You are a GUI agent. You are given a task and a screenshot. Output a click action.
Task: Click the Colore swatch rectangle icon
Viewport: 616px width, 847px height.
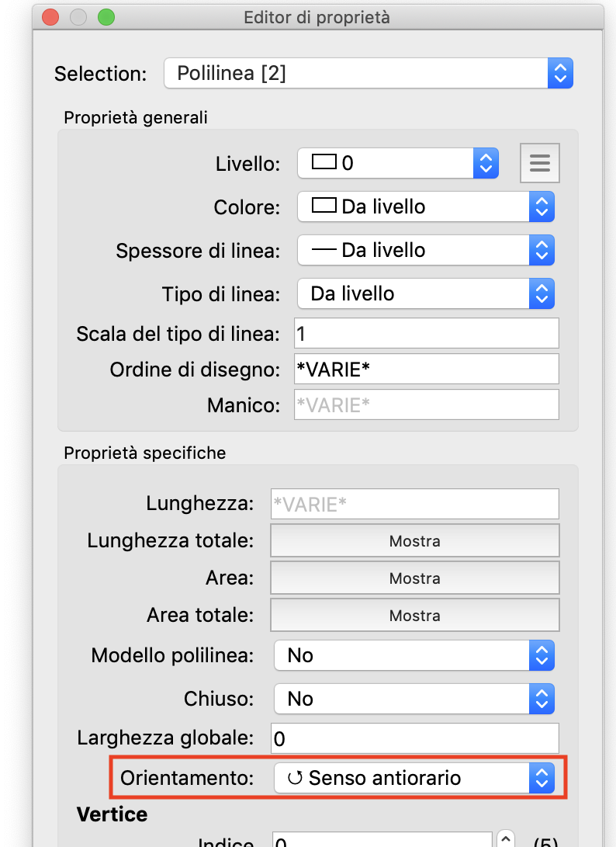coord(324,207)
